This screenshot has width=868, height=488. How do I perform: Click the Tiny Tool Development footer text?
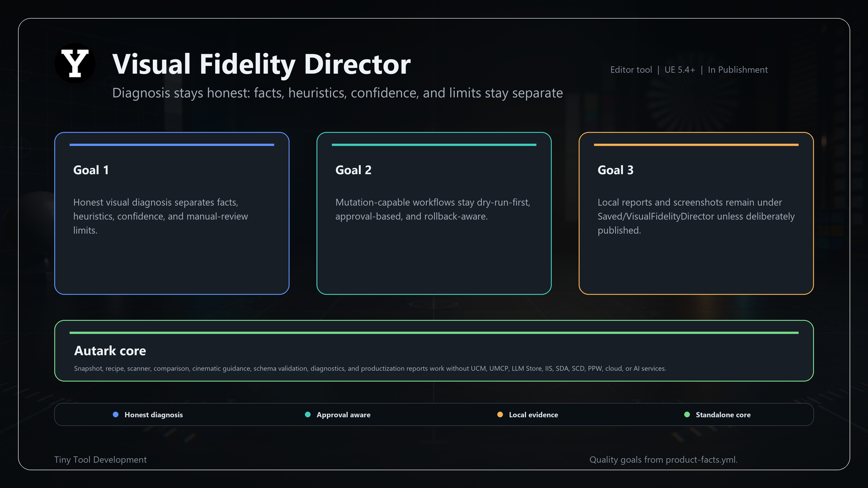point(100,460)
